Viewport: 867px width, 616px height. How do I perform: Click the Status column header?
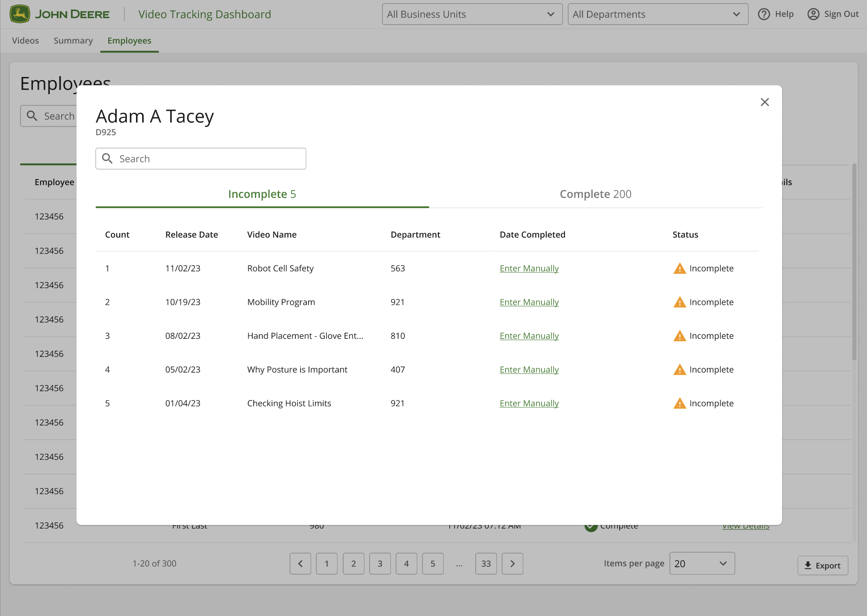[x=685, y=235]
